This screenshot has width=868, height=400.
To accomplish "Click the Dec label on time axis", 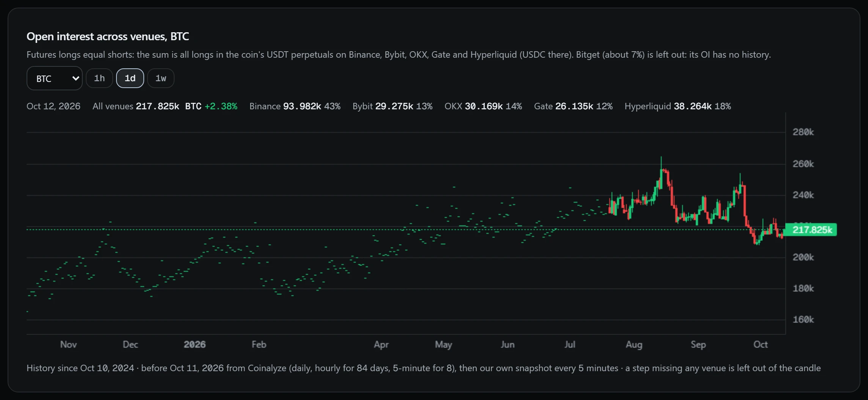I will point(130,345).
